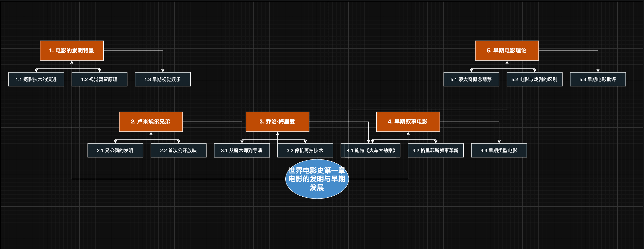The width and height of the screenshot is (644, 249).
Task: Click the blue ellipse titled 电影的发明与早期发展
Action: 318,179
